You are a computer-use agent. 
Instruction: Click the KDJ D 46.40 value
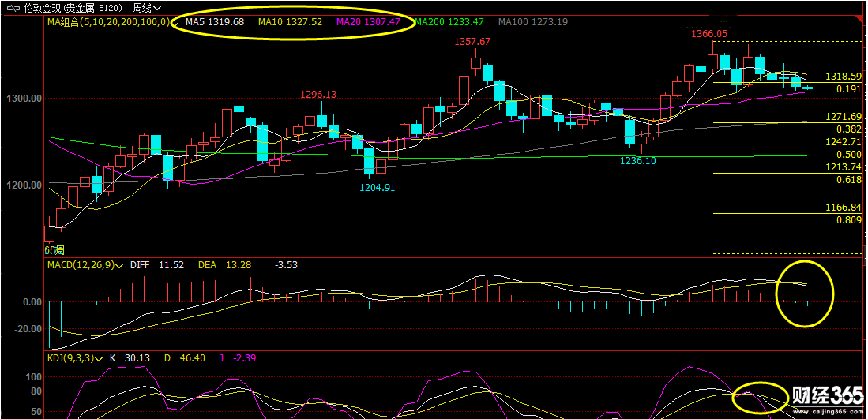point(184,358)
